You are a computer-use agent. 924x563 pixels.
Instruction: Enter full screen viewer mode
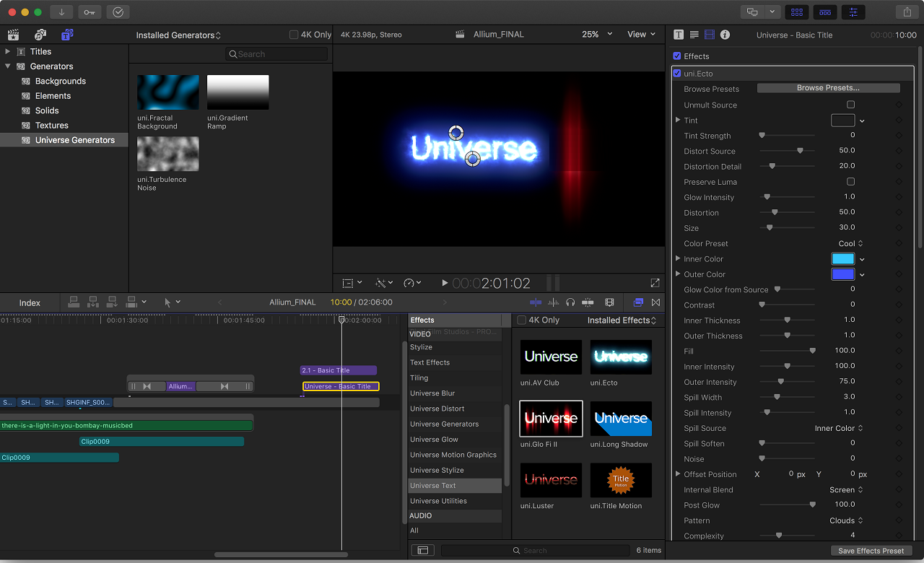(655, 283)
